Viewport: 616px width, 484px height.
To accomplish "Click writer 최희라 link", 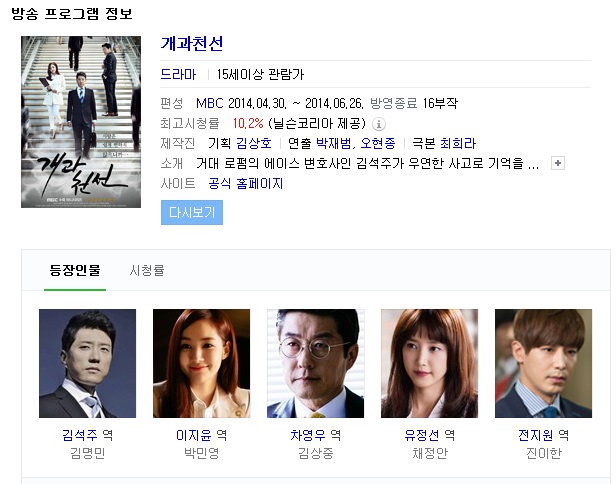I will click(x=458, y=143).
